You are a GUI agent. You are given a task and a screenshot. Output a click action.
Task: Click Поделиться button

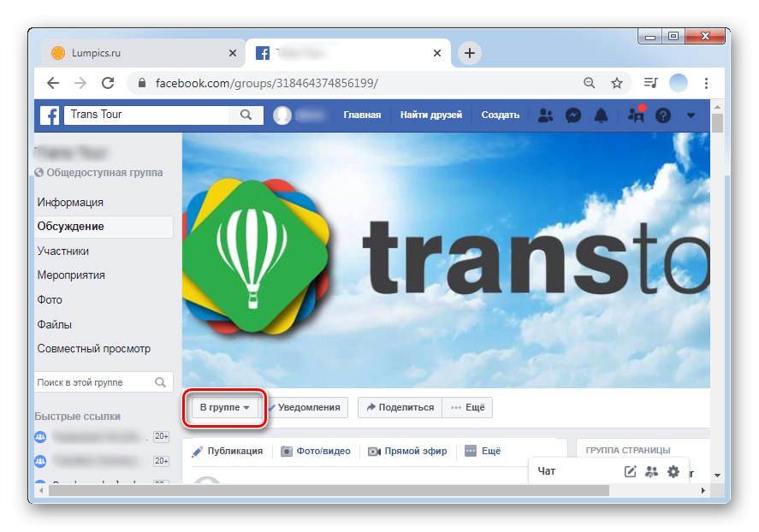point(400,407)
